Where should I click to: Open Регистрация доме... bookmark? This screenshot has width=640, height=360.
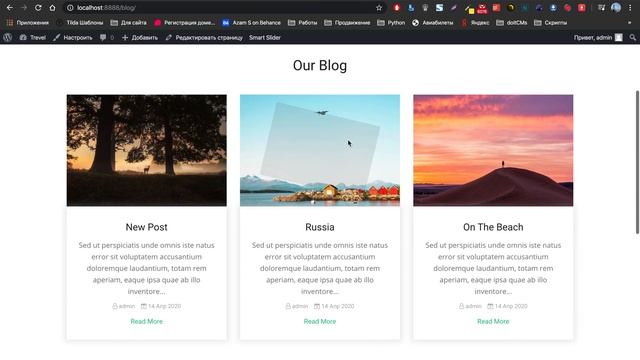click(x=184, y=22)
